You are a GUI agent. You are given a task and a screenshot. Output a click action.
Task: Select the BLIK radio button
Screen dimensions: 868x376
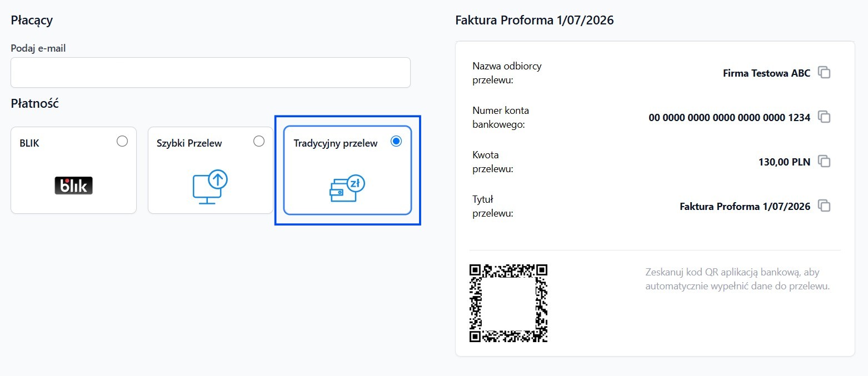pyautogui.click(x=122, y=141)
